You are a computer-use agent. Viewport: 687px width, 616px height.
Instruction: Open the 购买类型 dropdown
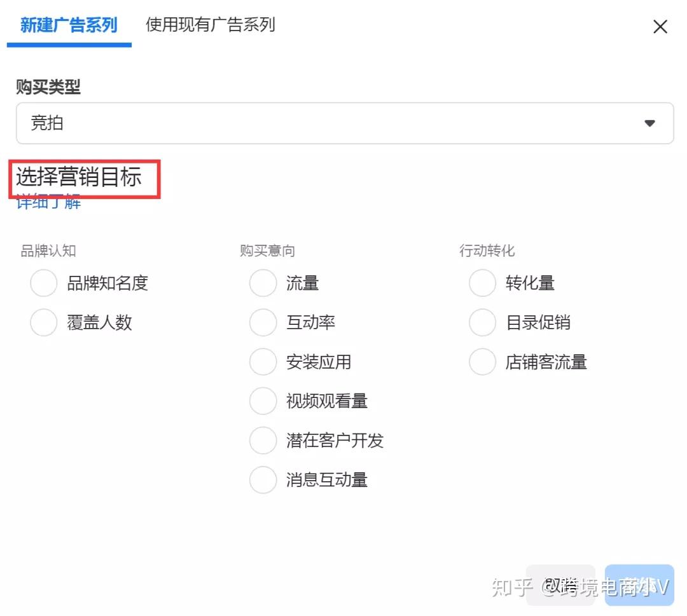[343, 123]
